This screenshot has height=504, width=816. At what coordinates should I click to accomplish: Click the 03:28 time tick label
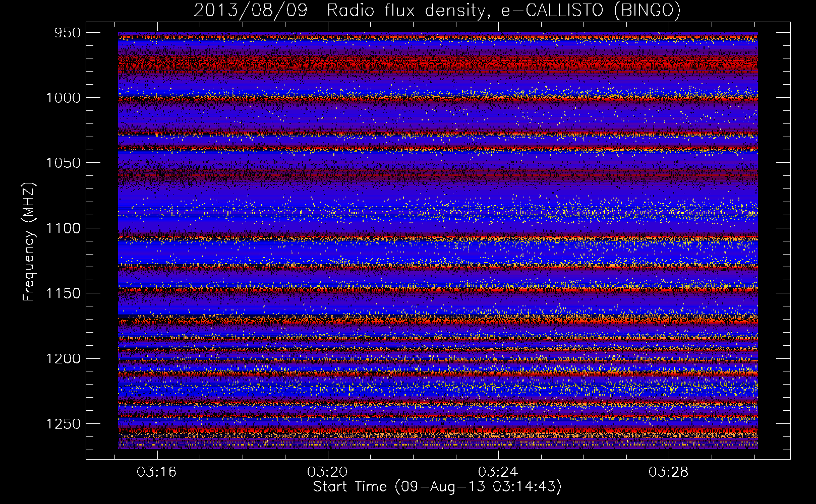(x=669, y=472)
